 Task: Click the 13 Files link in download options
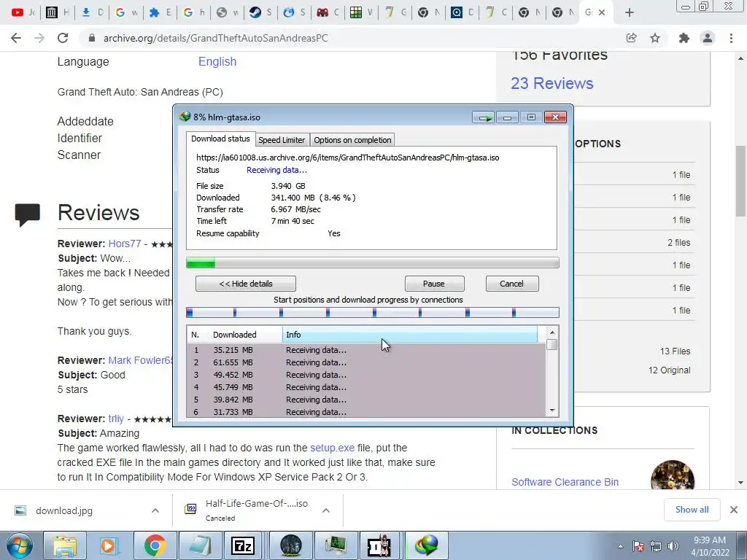675,351
